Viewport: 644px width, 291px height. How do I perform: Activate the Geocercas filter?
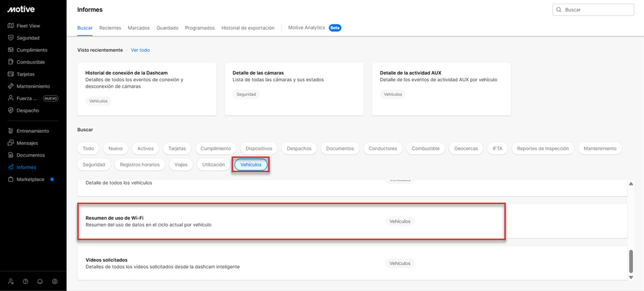tap(466, 148)
